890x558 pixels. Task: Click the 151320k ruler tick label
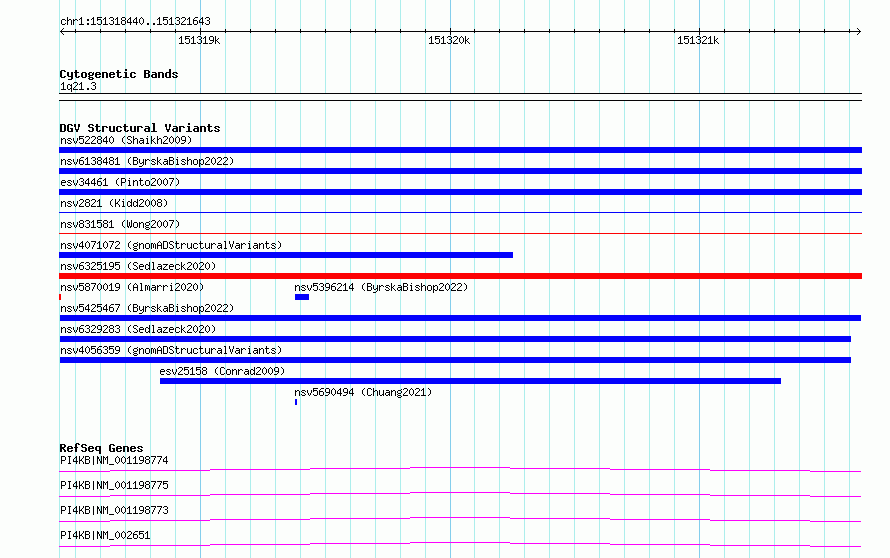click(449, 40)
